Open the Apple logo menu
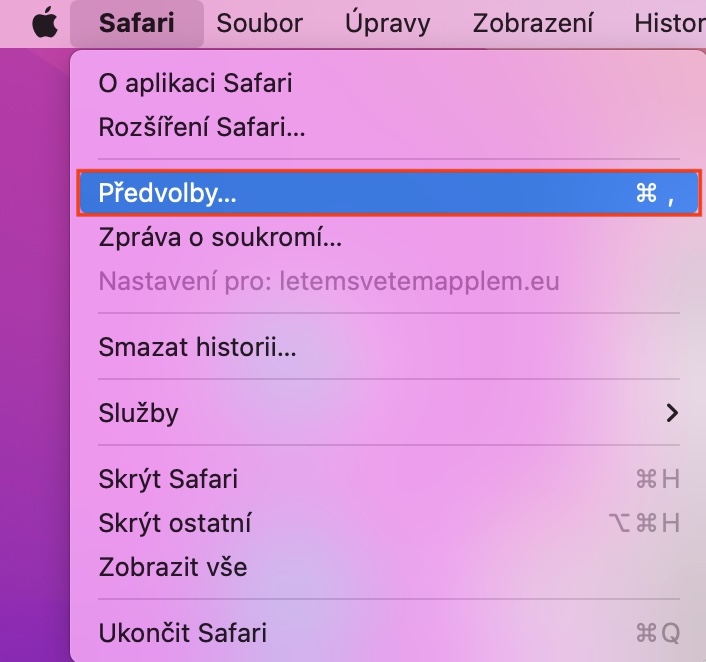706x662 pixels. pyautogui.click(x=44, y=23)
